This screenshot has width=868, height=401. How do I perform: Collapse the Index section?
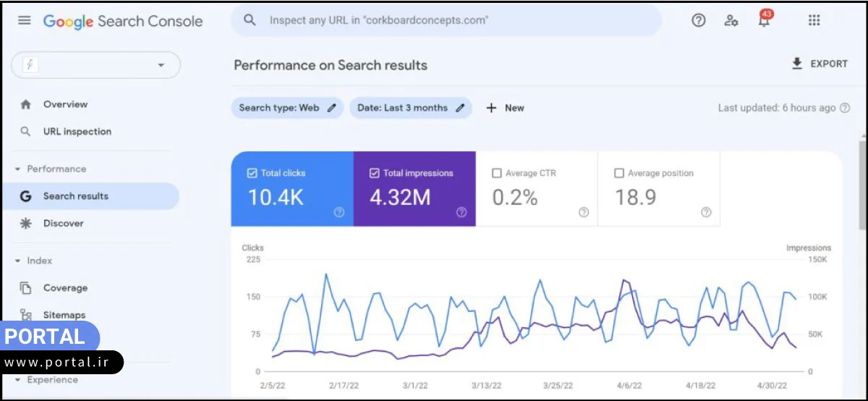pos(17,261)
